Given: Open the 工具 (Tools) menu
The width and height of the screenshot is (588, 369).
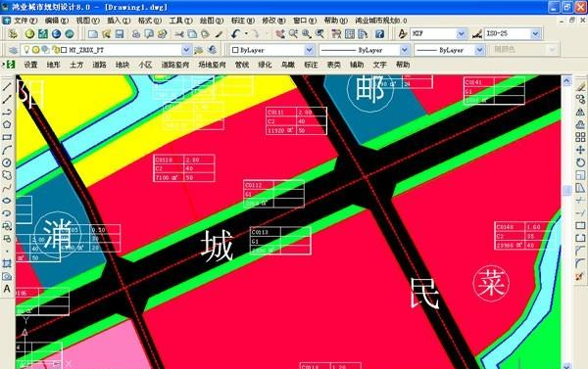Looking at the screenshot, I should tap(180, 21).
